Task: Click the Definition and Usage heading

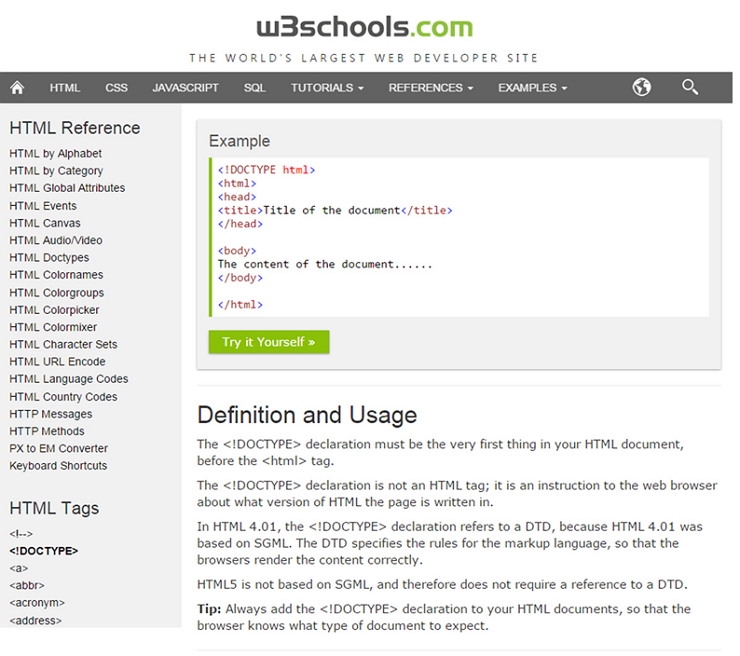Action: pyautogui.click(x=307, y=415)
